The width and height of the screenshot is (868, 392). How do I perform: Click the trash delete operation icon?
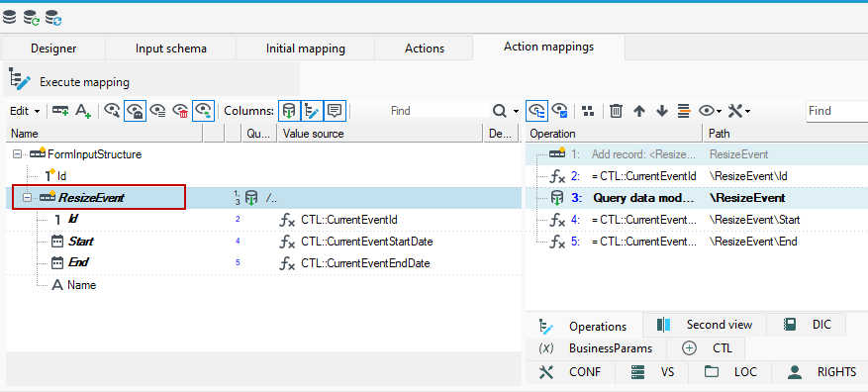pos(616,111)
